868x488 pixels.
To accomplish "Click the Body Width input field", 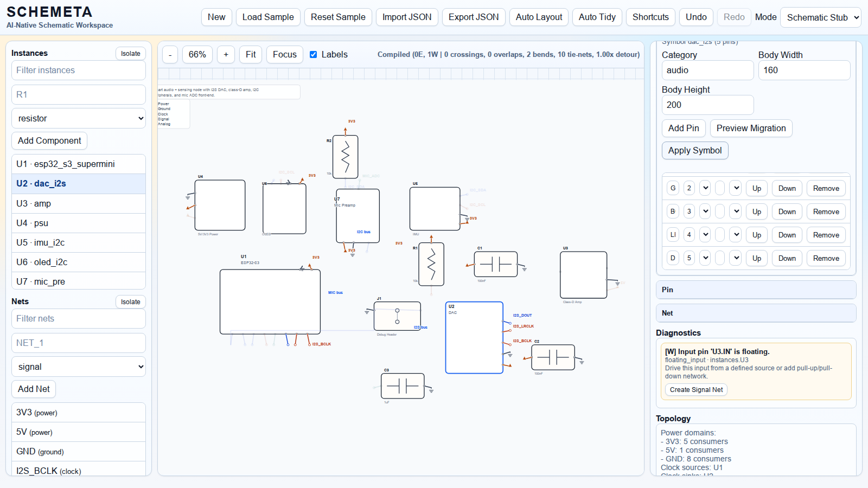I will [x=803, y=70].
